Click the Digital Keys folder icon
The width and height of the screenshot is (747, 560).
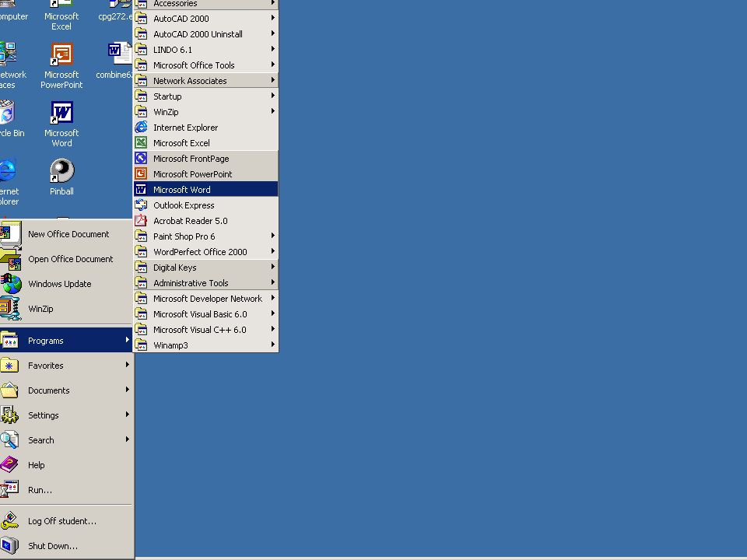141,267
